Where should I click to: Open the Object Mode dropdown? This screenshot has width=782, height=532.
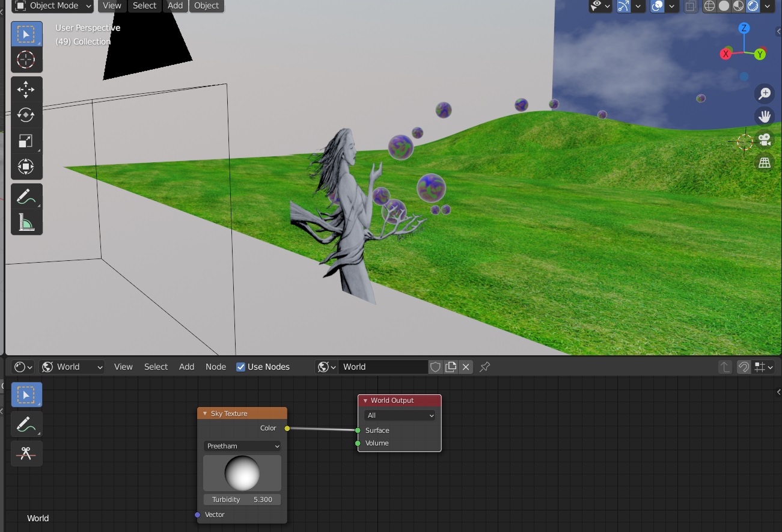pos(53,6)
